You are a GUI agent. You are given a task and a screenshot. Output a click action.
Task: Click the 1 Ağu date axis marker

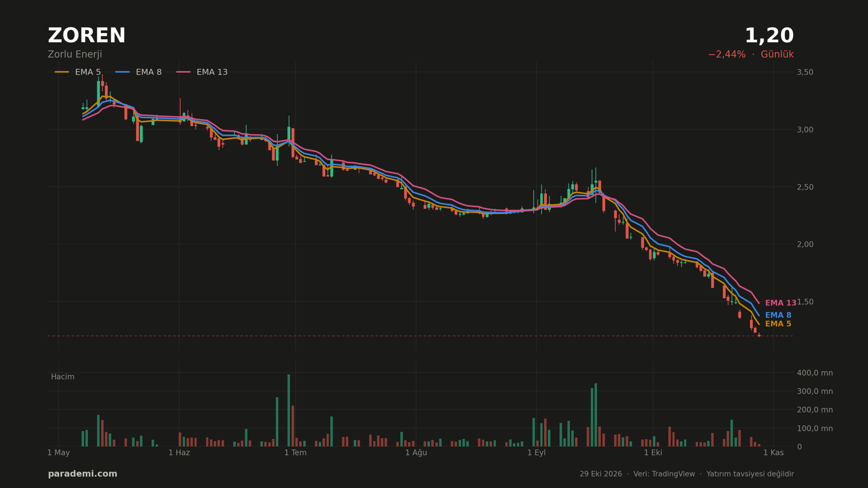pos(416,453)
